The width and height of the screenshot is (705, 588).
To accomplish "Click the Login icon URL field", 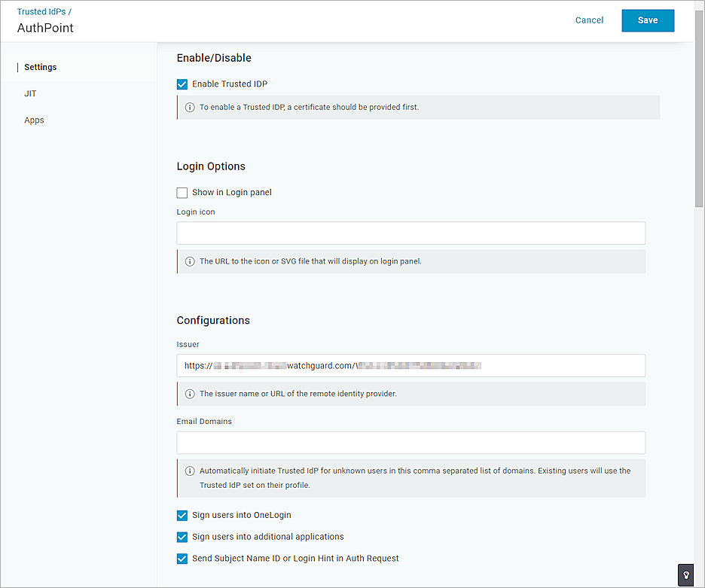I will (410, 233).
